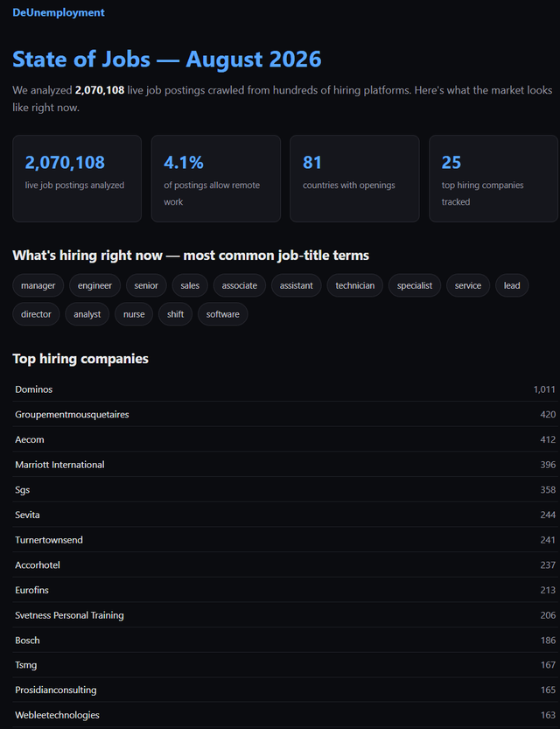Image resolution: width=560 pixels, height=729 pixels.
Task: Click the 213 count for Eurofins
Action: coord(548,590)
